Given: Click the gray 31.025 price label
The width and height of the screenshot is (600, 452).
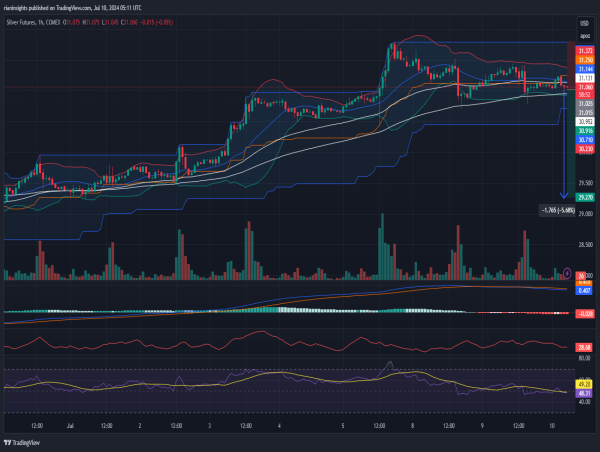Looking at the screenshot, I should [585, 104].
